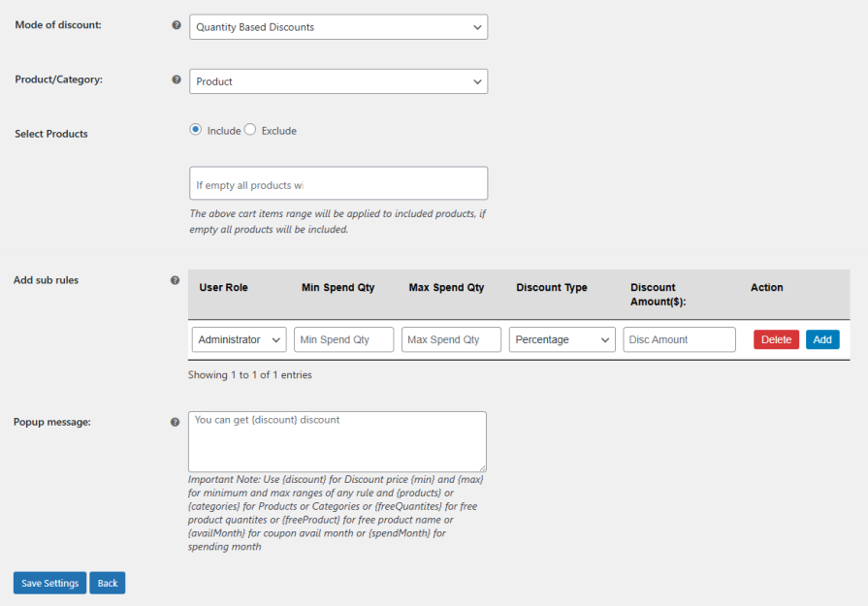This screenshot has height=606, width=868.
Task: Click the Discount Type column header
Action: coord(552,287)
